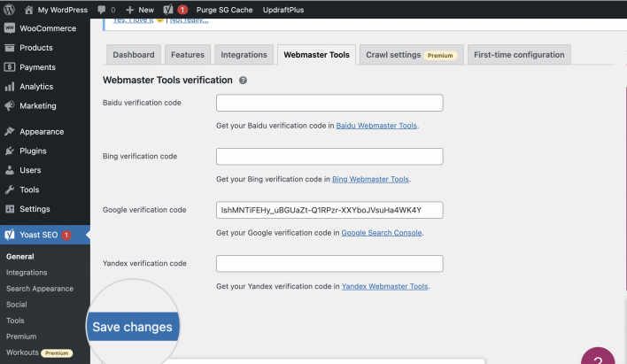Click the Payments dollar icon
627x364 pixels.
pyautogui.click(x=10, y=66)
